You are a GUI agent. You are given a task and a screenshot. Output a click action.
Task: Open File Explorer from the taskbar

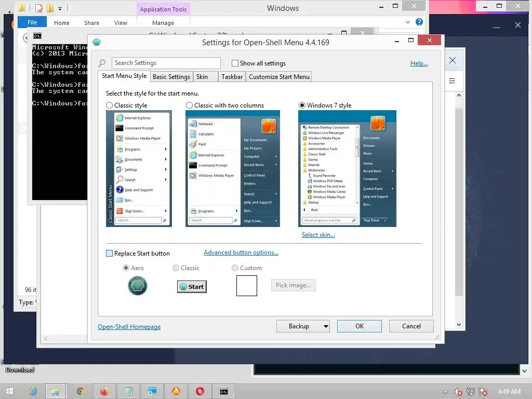(55, 391)
